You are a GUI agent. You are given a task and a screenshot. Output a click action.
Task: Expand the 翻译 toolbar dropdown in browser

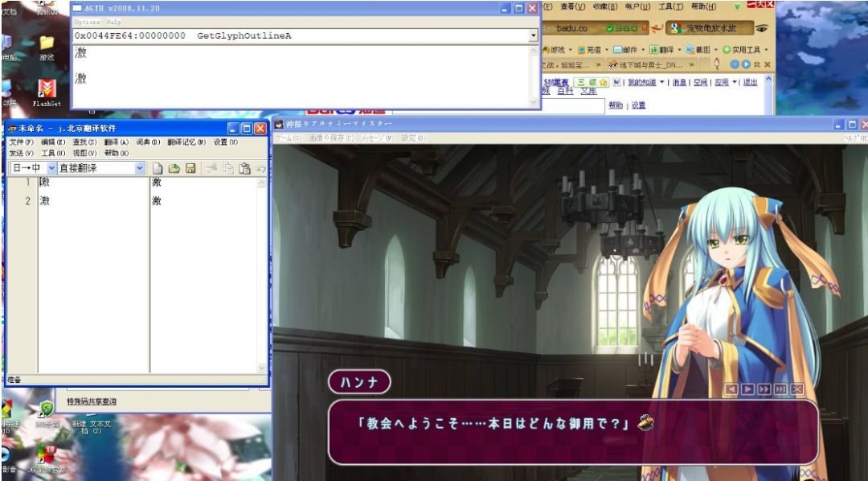[x=679, y=50]
